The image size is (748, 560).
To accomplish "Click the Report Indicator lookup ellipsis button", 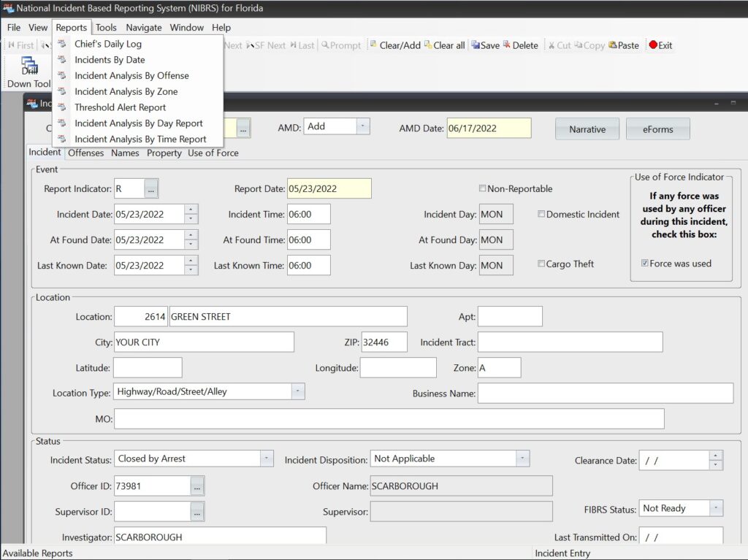I will [x=150, y=188].
